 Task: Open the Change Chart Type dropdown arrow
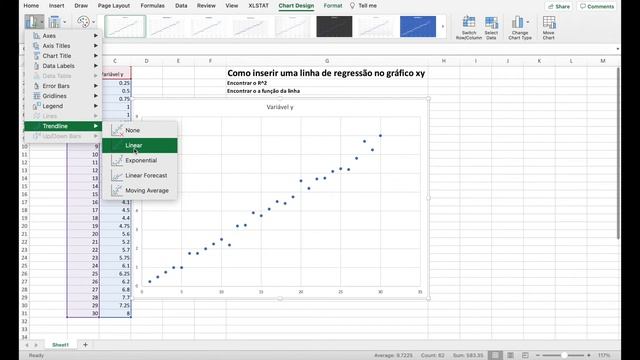[528, 22]
